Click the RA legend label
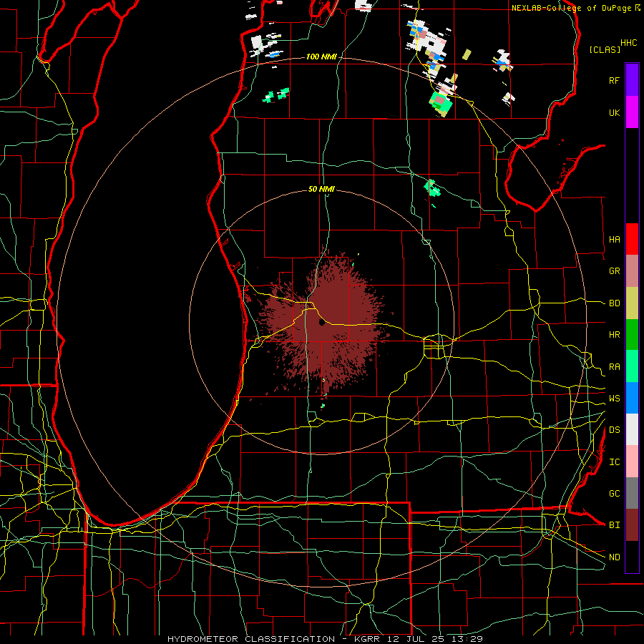This screenshot has width=644, height=644. (614, 367)
